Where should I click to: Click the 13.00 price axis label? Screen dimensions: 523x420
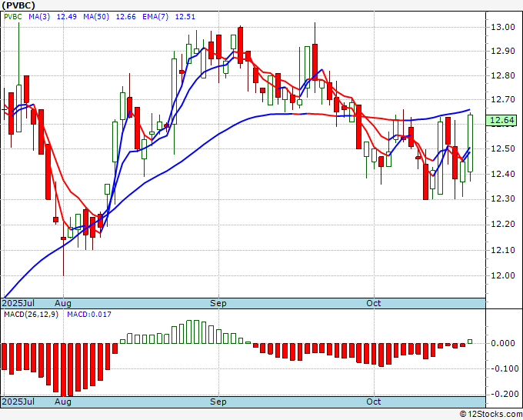(503, 27)
